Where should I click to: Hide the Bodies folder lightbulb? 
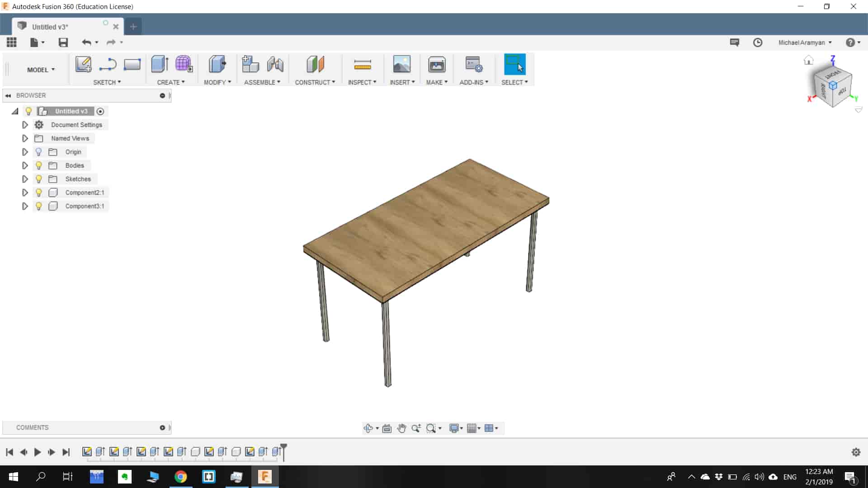click(x=39, y=165)
